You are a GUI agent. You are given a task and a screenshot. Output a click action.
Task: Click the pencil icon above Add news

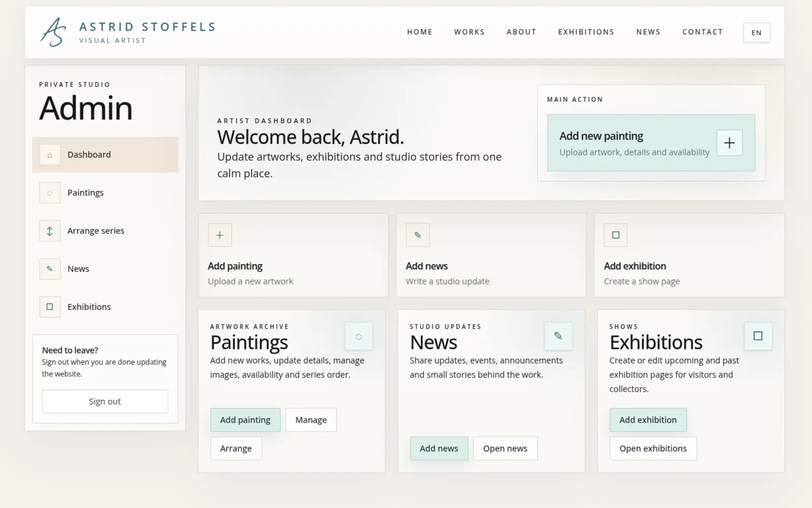click(418, 235)
